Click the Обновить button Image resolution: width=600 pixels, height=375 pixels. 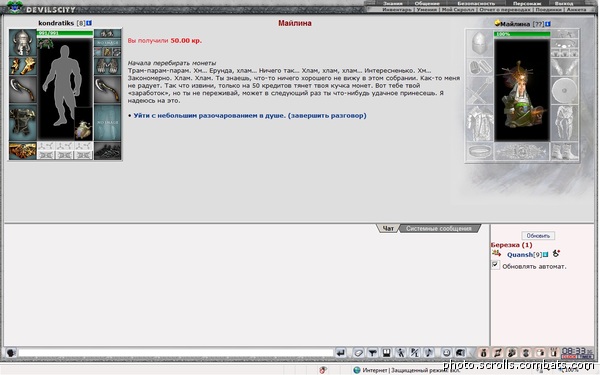(538, 236)
